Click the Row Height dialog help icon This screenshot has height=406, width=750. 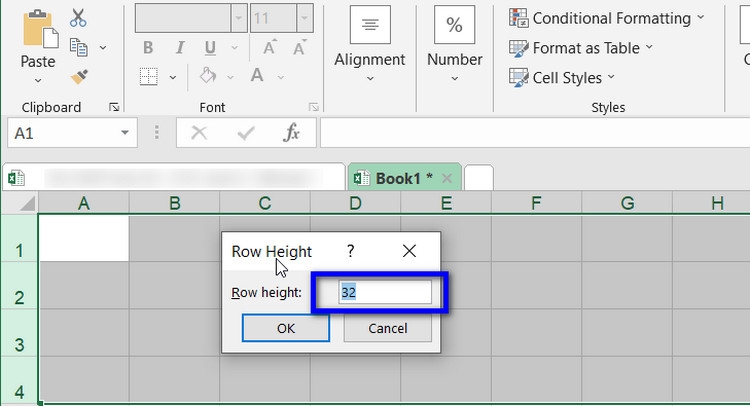[x=351, y=251]
